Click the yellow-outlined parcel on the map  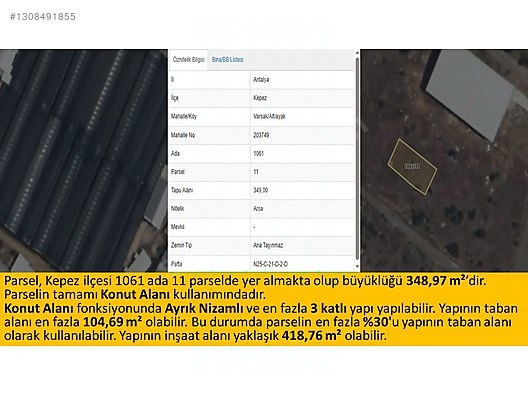pos(412,166)
